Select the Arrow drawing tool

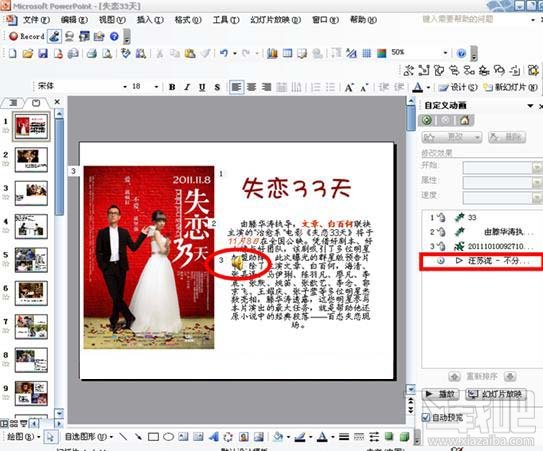[x=138, y=436]
